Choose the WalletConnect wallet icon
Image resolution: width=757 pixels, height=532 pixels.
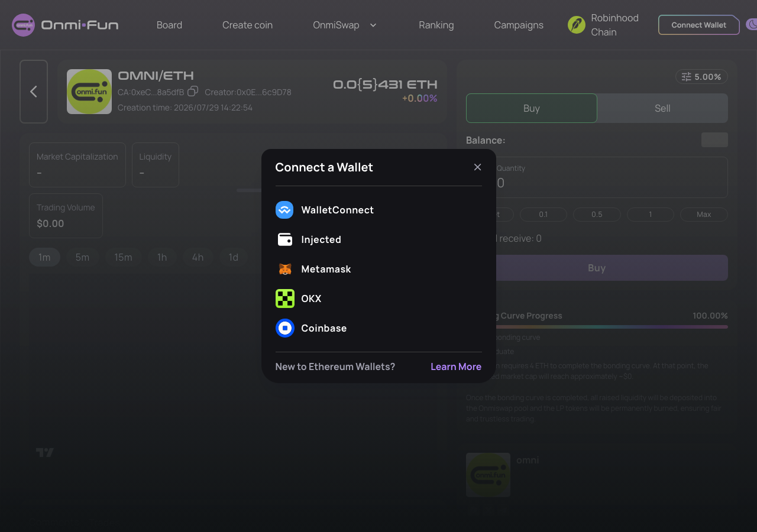(284, 210)
